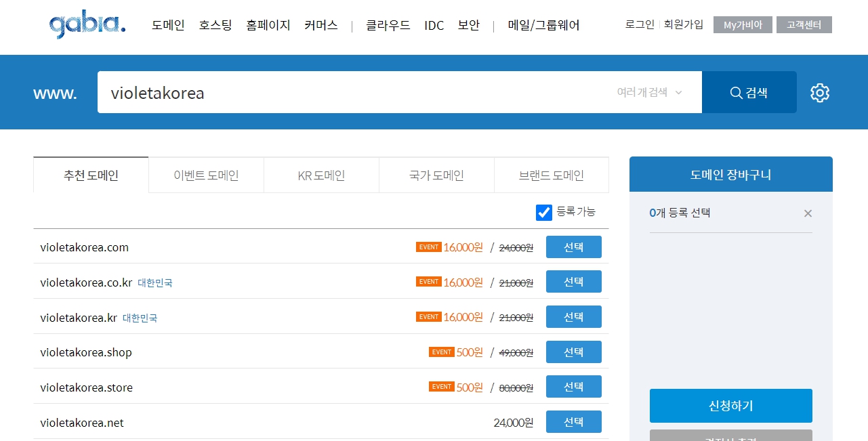Click the violetakorea.kr domain name
The height and width of the screenshot is (441, 868).
pos(79,317)
